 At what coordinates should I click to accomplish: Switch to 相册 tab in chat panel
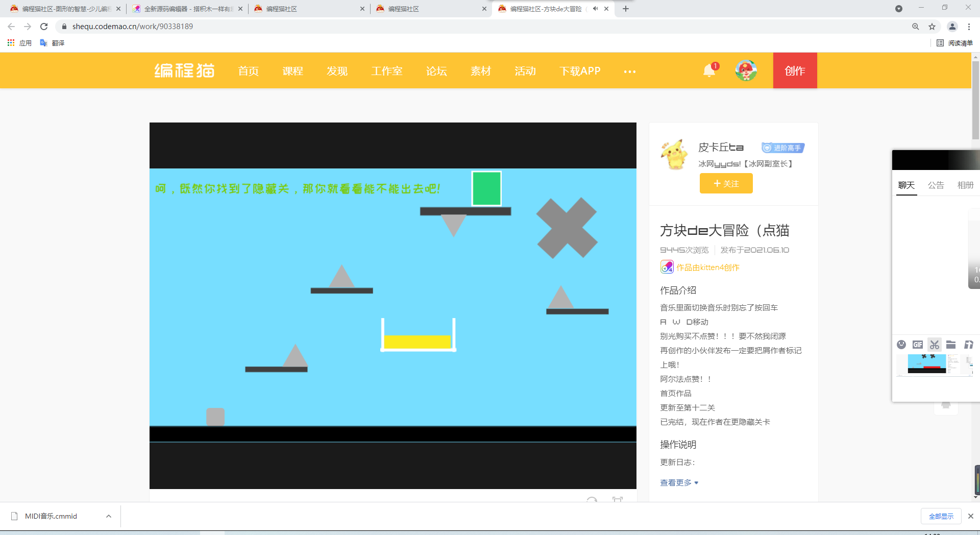tap(965, 185)
